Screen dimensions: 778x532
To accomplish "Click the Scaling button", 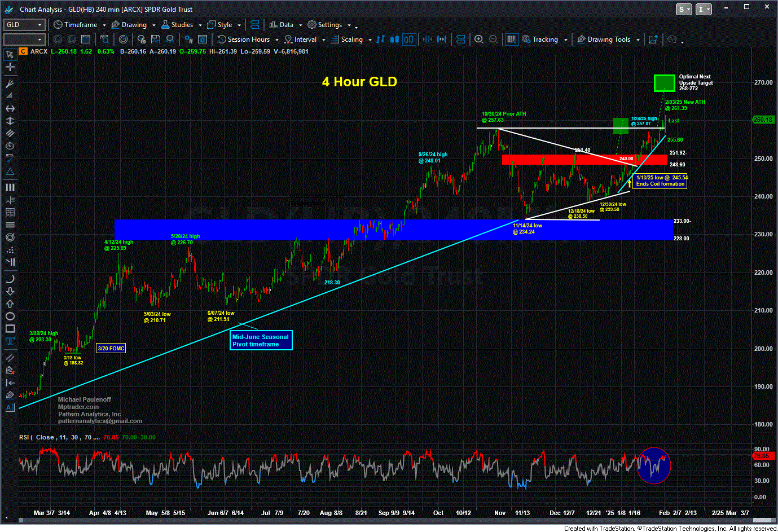I will [x=347, y=39].
